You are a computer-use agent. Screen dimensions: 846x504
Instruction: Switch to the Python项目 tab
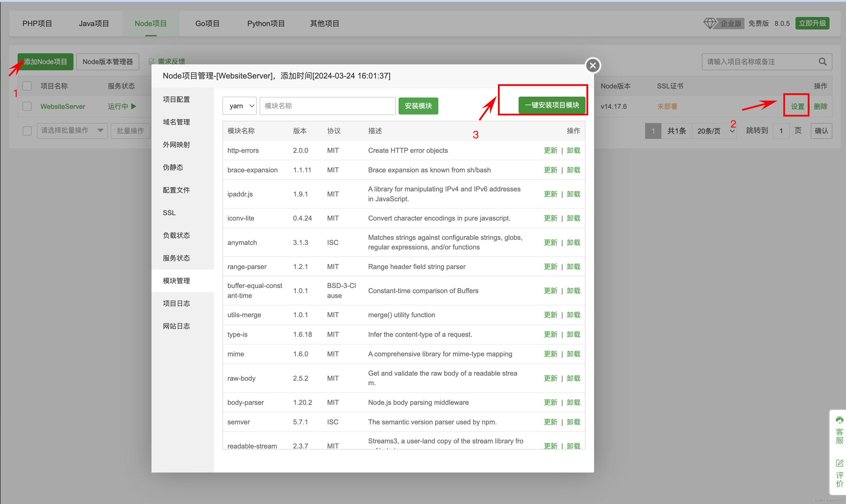pos(266,24)
